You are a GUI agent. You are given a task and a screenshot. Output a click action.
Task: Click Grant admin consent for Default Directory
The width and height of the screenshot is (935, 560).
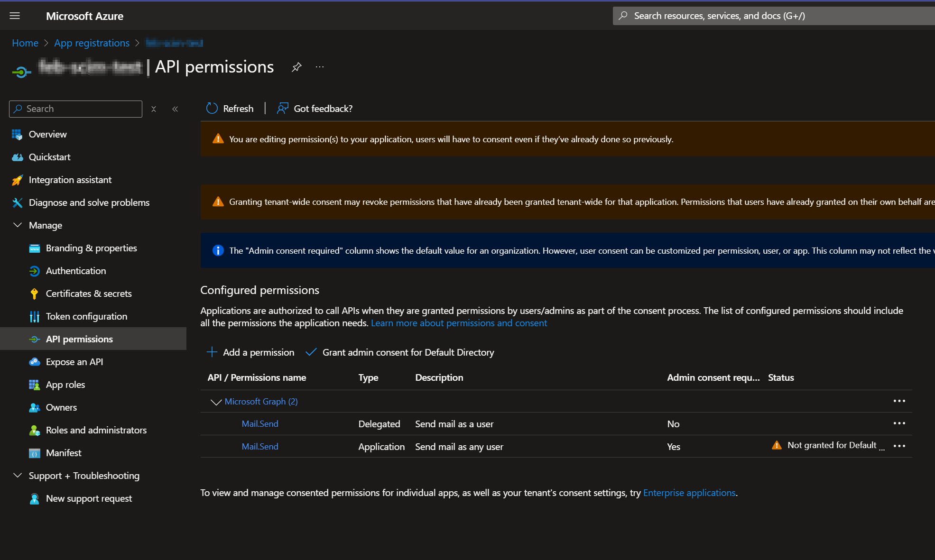coord(400,352)
